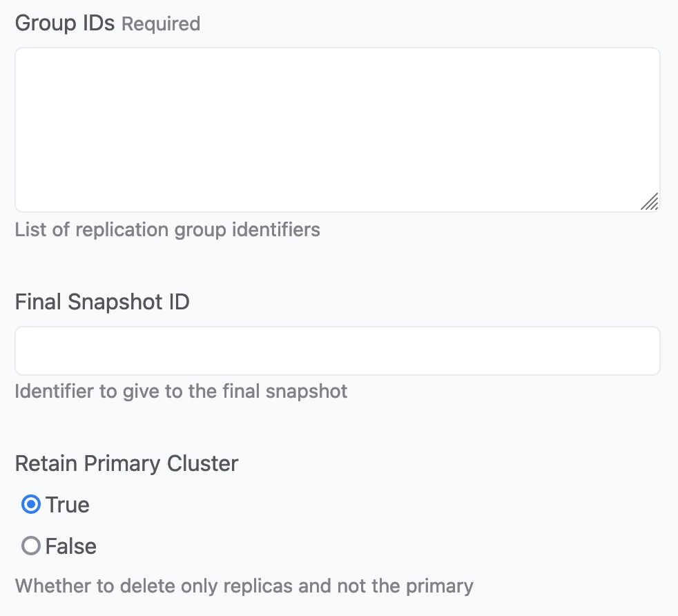678x616 pixels.
Task: Click the delete only replicas description text
Action: pos(244,586)
